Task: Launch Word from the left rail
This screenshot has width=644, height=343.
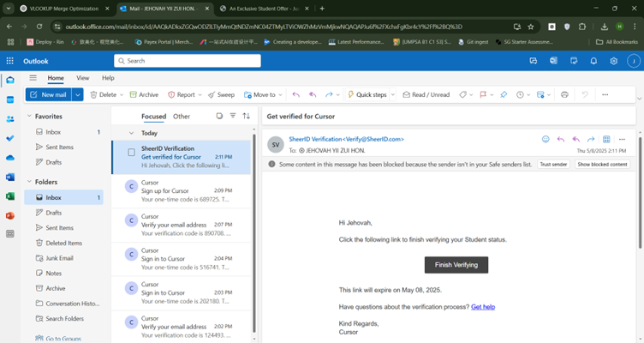Action: tap(10, 177)
